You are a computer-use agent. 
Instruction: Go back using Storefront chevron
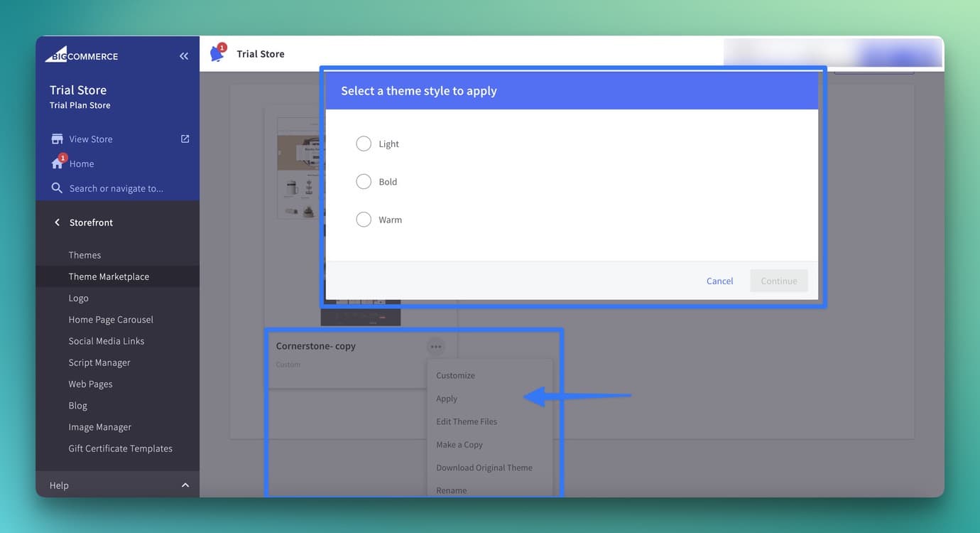[57, 222]
